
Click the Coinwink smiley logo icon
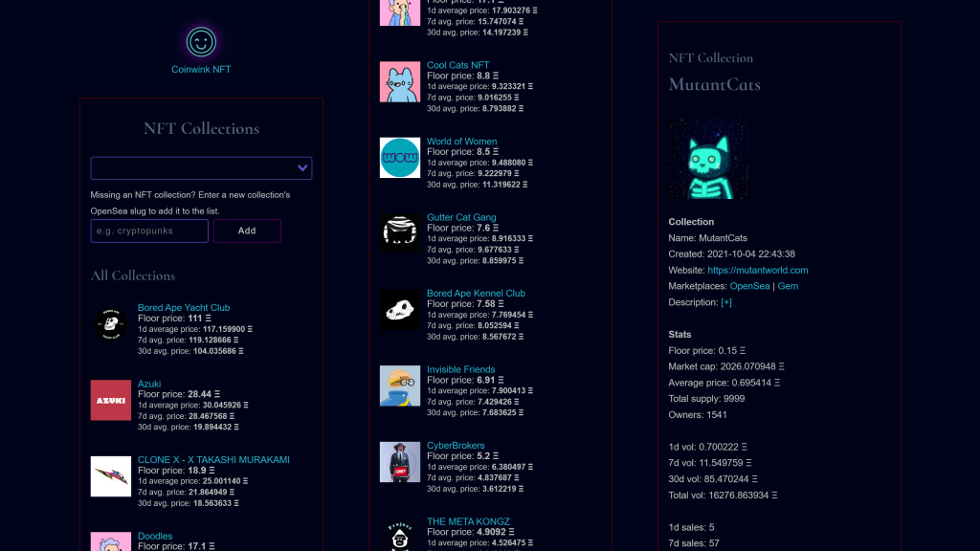[x=201, y=42]
